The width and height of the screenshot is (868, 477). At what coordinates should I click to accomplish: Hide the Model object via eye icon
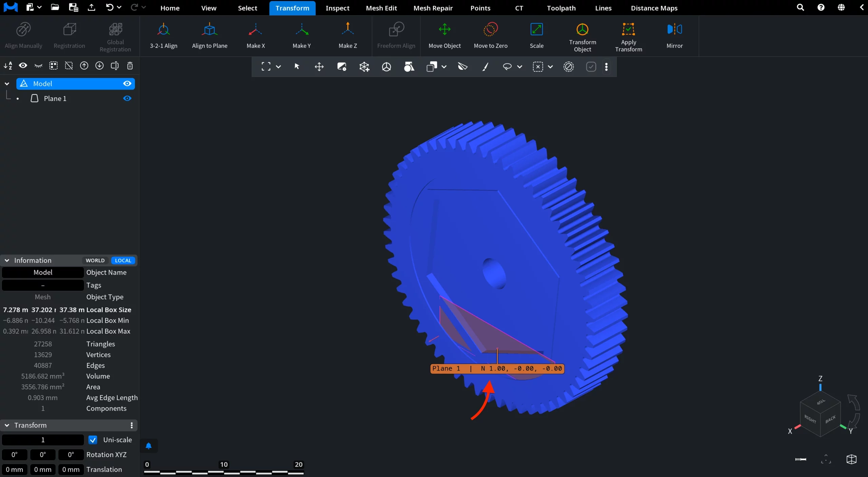(x=127, y=84)
